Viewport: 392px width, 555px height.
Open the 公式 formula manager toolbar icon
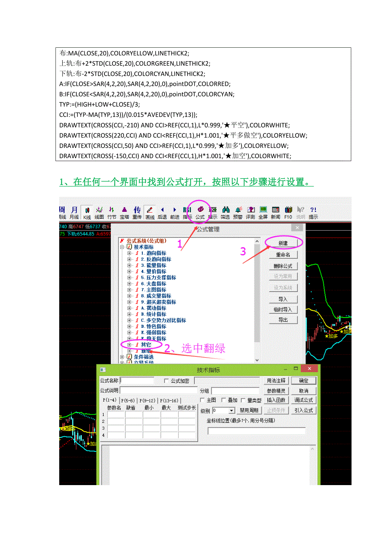tap(200, 212)
